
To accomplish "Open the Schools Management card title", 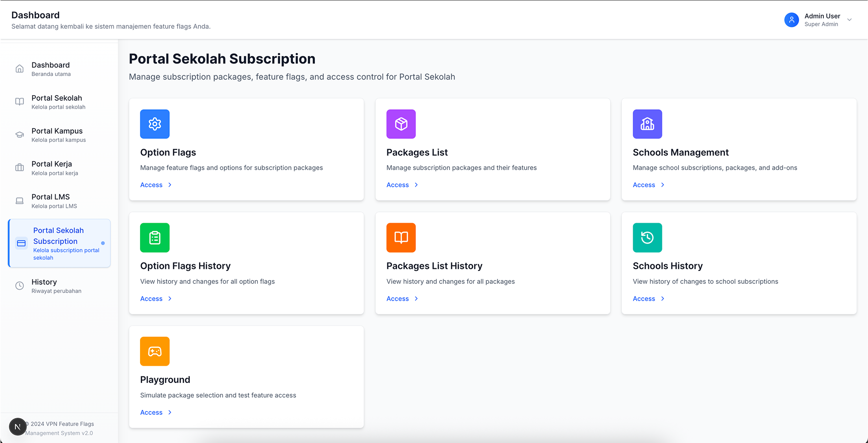I will coord(681,152).
